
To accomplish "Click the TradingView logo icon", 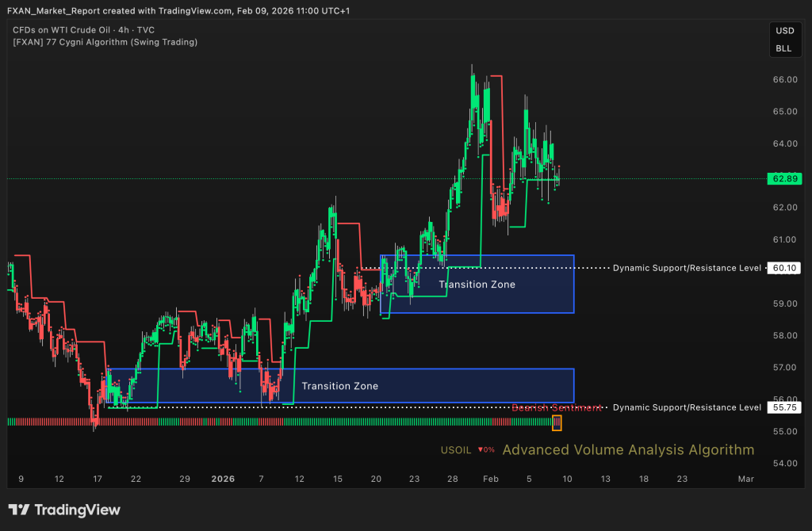I will click(x=20, y=510).
